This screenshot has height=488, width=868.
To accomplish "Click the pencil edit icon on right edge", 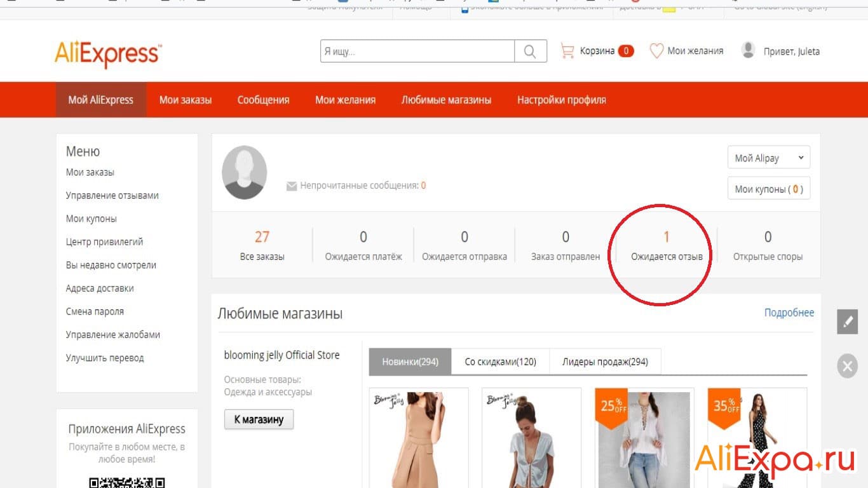I will (x=846, y=322).
